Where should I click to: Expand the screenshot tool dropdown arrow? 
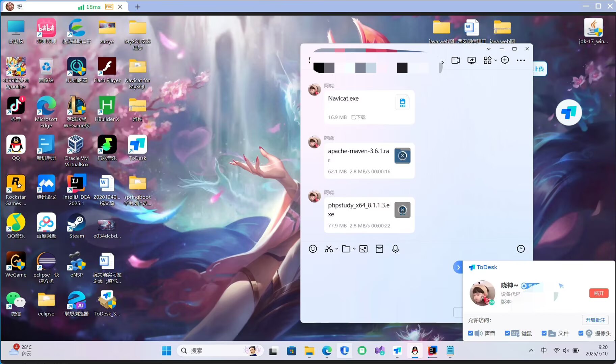[x=337, y=249]
